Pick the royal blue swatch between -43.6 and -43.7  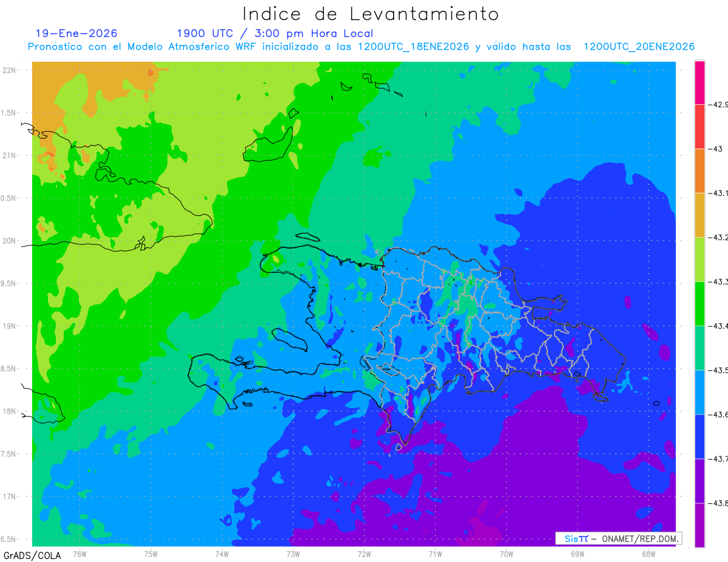(x=699, y=436)
